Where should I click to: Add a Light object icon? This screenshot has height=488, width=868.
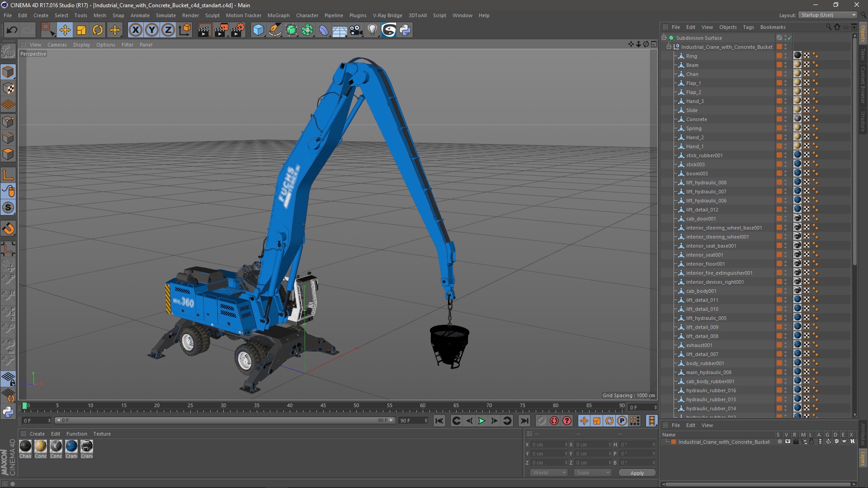point(373,30)
